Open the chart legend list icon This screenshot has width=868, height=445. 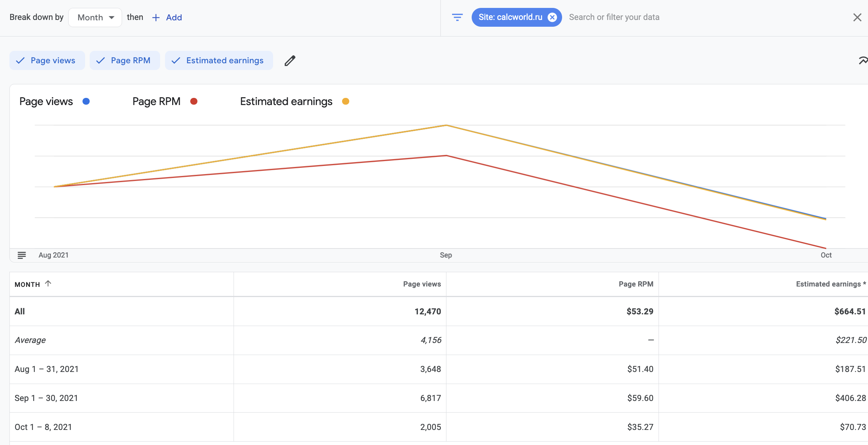coord(22,255)
